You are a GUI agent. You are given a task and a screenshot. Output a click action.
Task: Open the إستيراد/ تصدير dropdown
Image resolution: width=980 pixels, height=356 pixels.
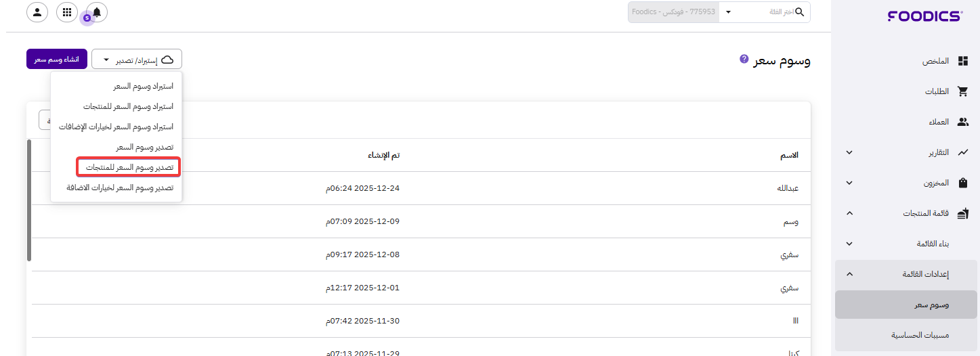(137, 60)
